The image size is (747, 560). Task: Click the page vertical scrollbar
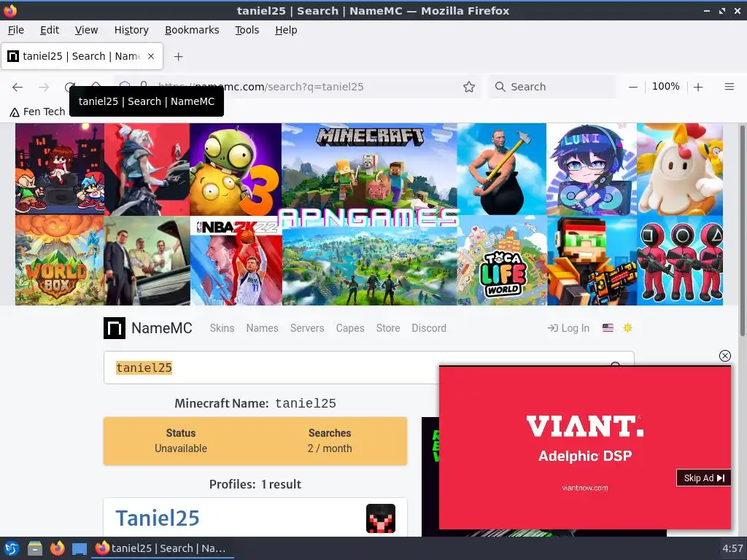pyautogui.click(x=742, y=231)
